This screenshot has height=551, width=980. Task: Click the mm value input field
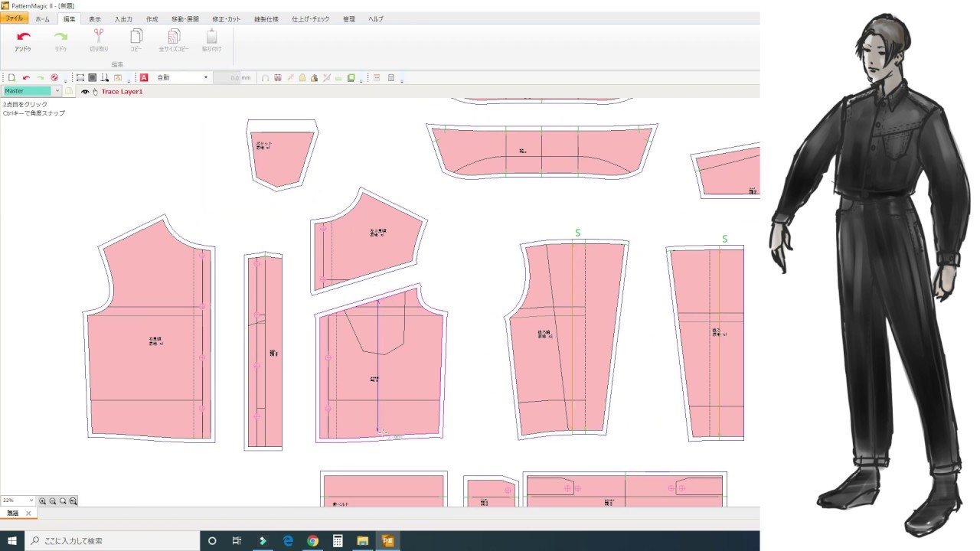[x=227, y=77]
